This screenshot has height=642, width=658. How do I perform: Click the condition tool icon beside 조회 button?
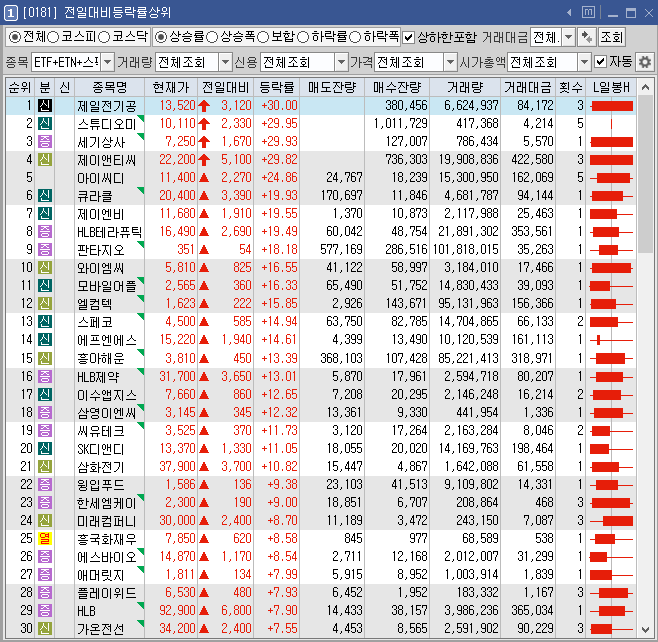pyautogui.click(x=586, y=37)
